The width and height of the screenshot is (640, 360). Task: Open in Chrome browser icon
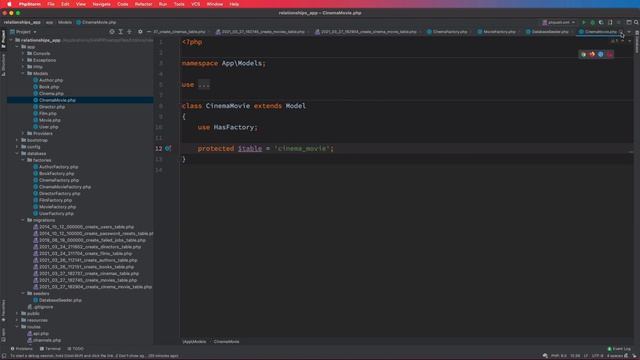pyautogui.click(x=583, y=54)
